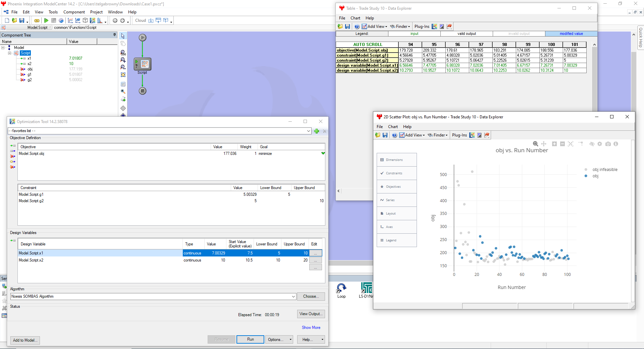
Task: Click the Choose... algorithm button
Action: click(311, 296)
